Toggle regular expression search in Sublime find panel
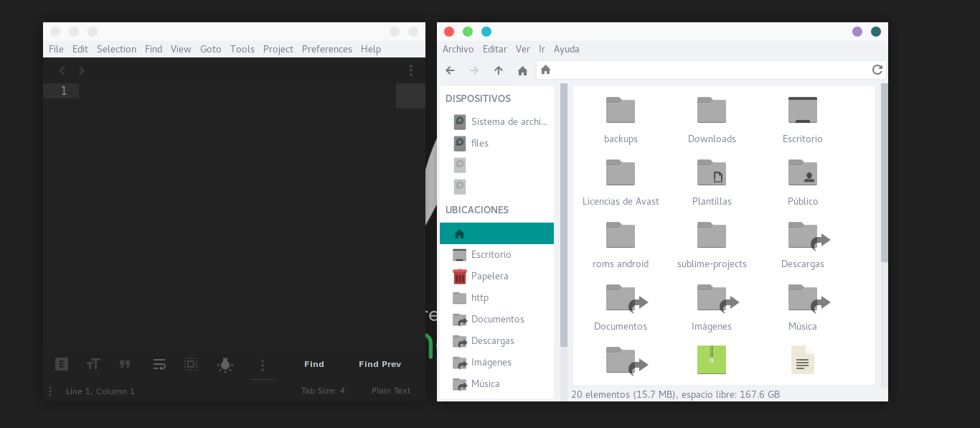Screen dimensions: 980x428 [x=62, y=364]
